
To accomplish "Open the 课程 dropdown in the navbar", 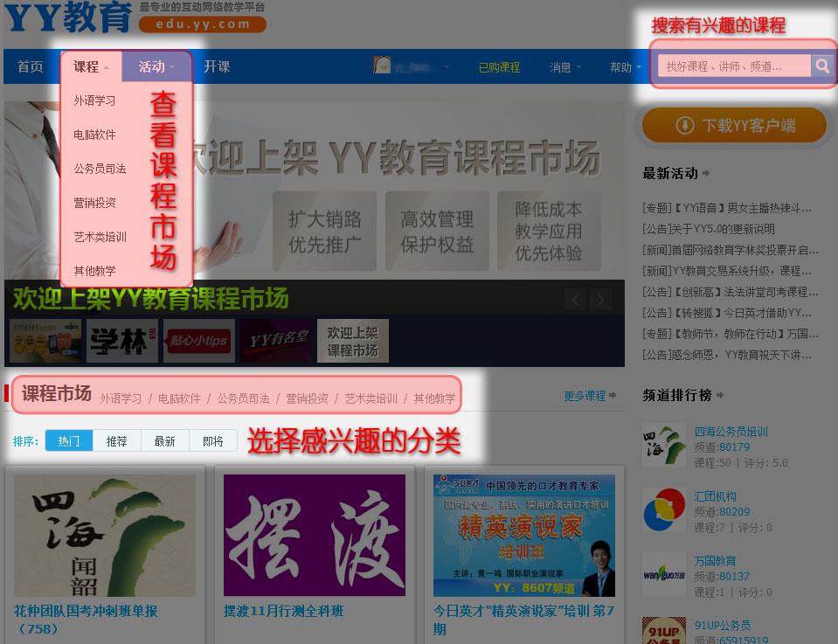I will pyautogui.click(x=92, y=66).
